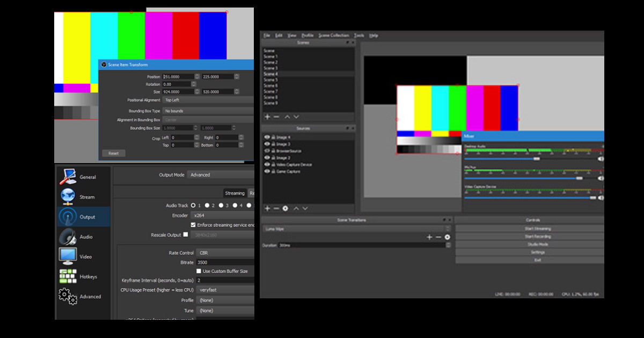Viewport: 644px width, 338px height.
Task: Mute the Desktop Audio speaker icon
Action: (601, 159)
